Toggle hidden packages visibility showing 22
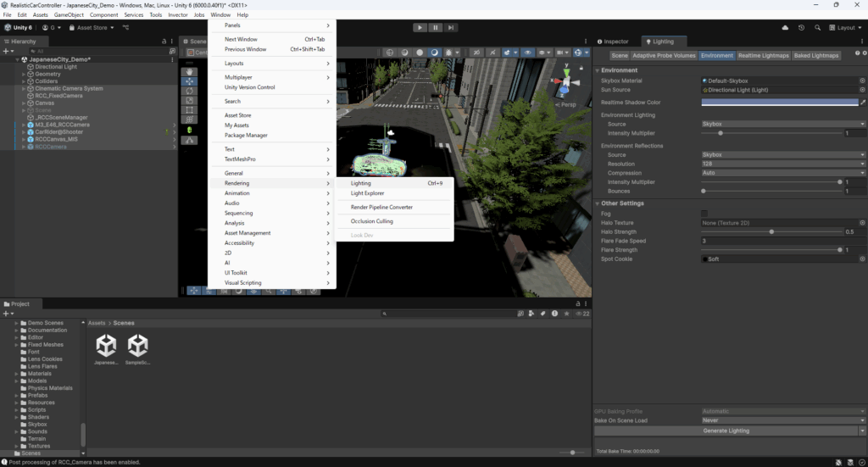This screenshot has height=467, width=868. [582, 314]
